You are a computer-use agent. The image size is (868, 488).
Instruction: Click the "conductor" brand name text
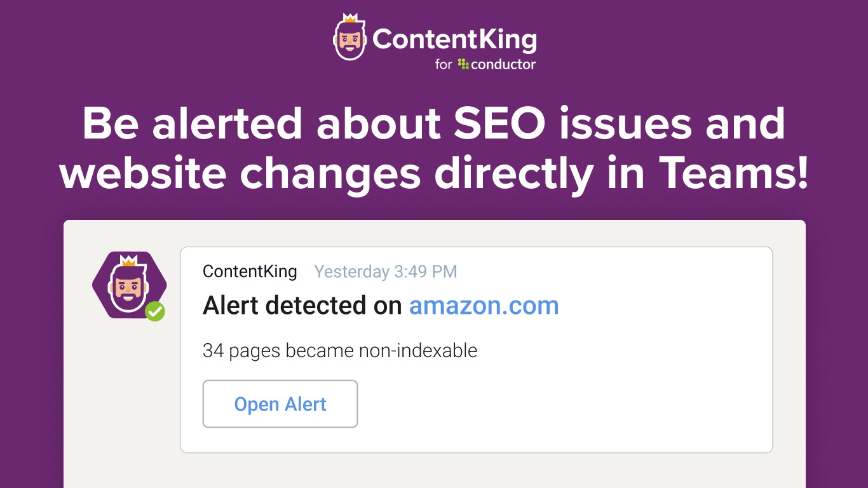(x=503, y=64)
